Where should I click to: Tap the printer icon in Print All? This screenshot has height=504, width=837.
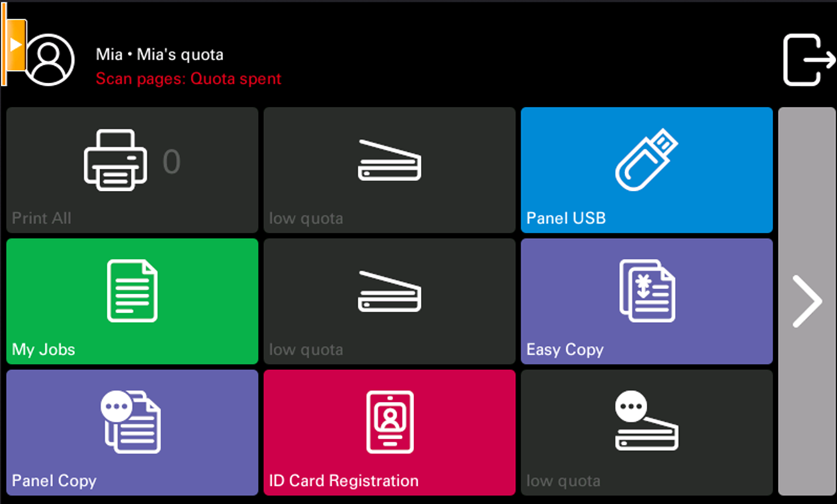[115, 160]
